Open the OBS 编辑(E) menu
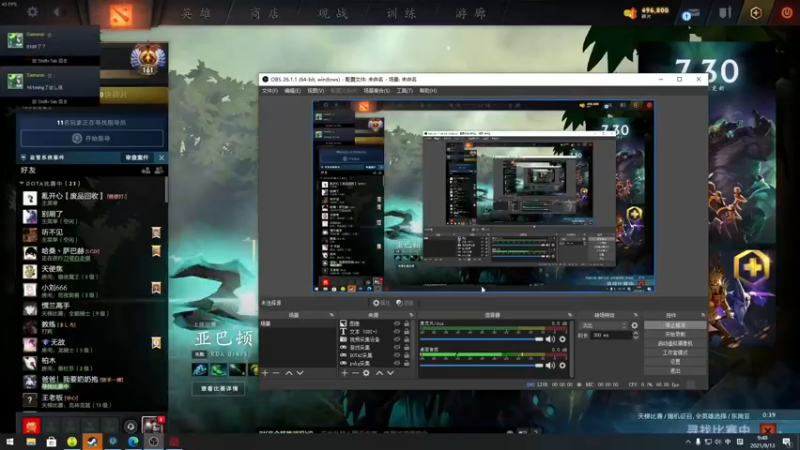800x450 pixels. click(292, 91)
